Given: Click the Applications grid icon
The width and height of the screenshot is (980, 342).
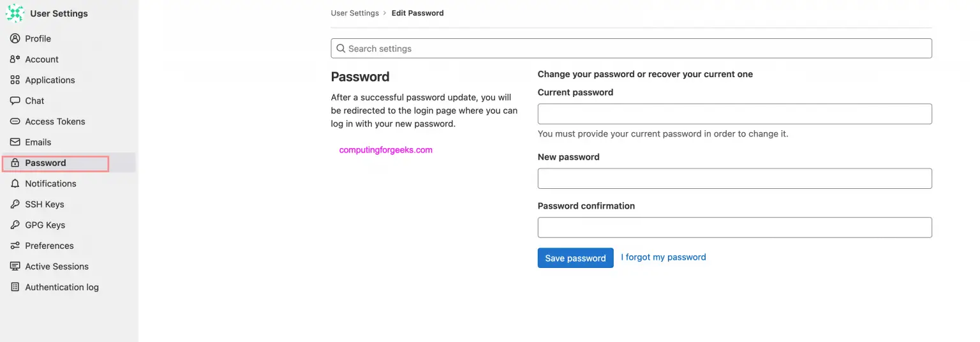Looking at the screenshot, I should (x=15, y=80).
